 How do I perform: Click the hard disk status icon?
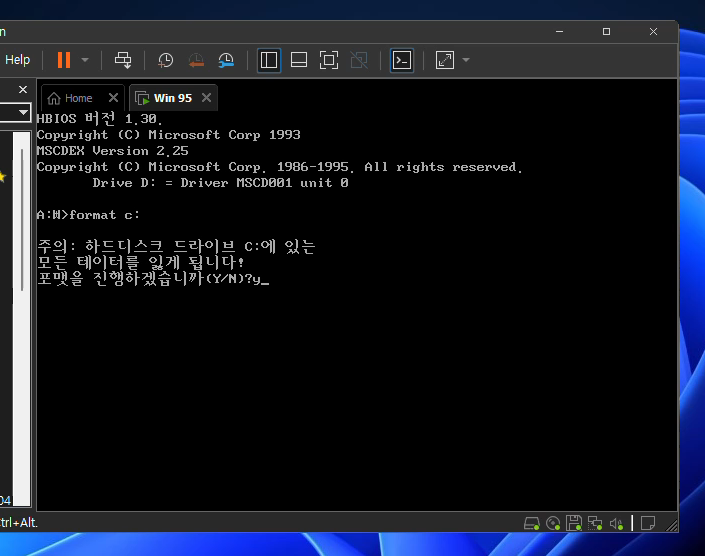point(531,523)
